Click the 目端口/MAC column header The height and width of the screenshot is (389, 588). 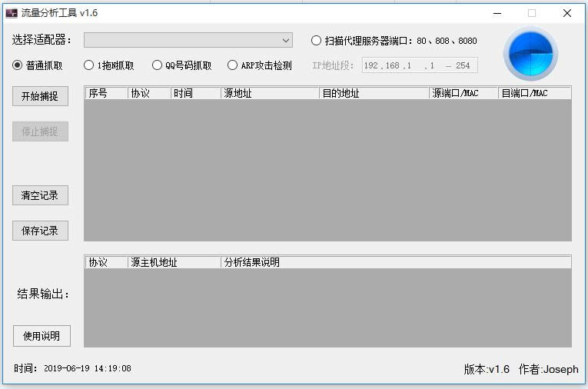[535, 93]
